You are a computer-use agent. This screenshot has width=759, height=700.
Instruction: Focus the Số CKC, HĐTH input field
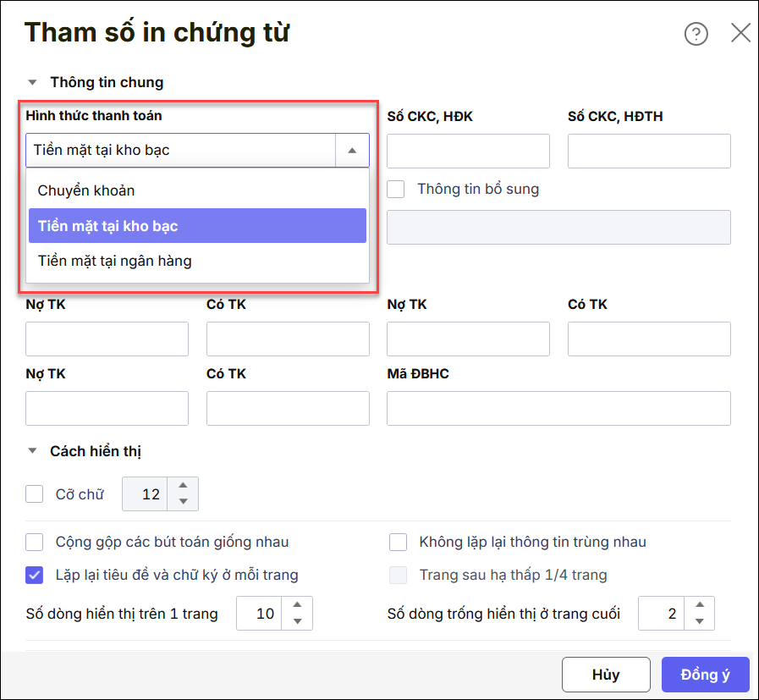(x=649, y=151)
